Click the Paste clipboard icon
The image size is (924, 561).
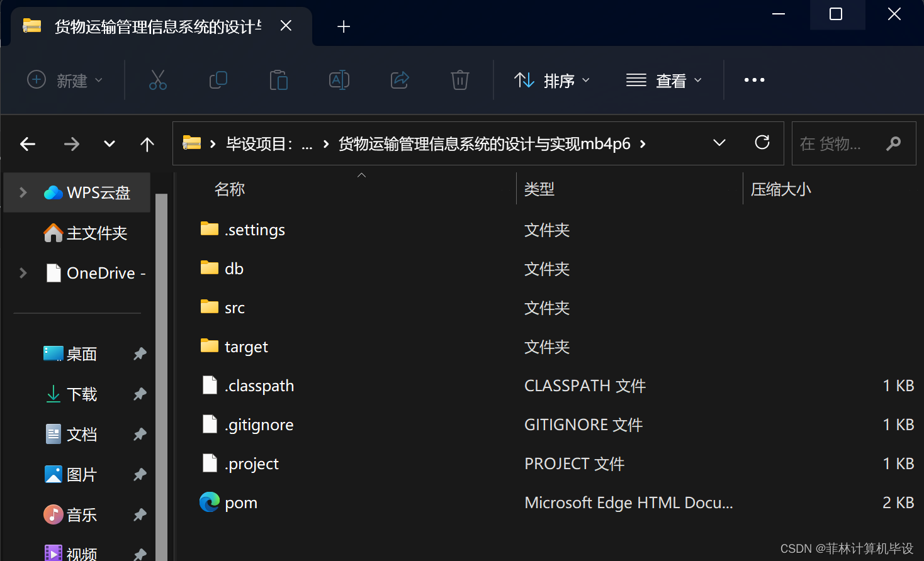click(278, 81)
